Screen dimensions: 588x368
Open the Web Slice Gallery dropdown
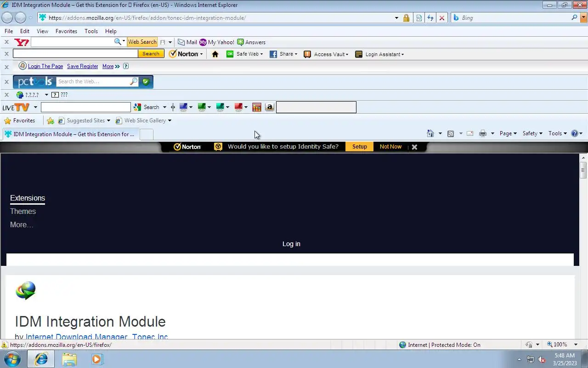click(143, 121)
